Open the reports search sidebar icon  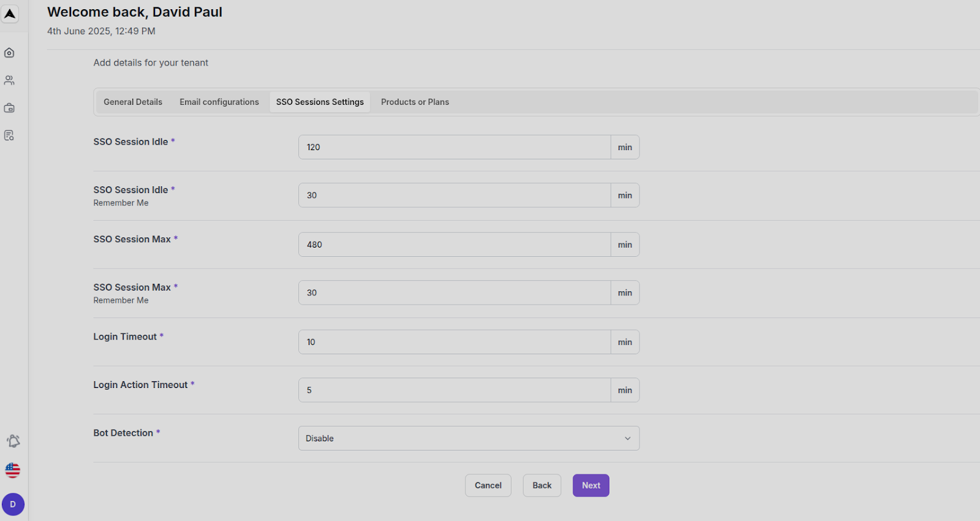(x=9, y=135)
